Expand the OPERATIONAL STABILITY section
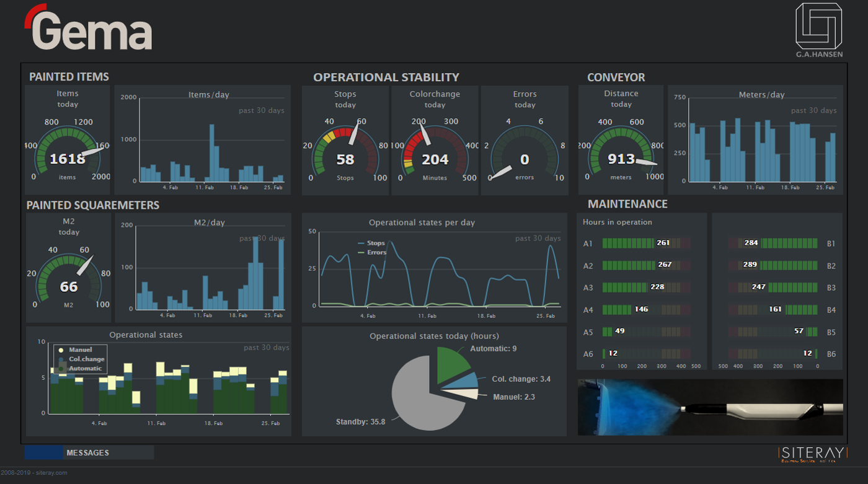This screenshot has width=868, height=484. pyautogui.click(x=386, y=77)
